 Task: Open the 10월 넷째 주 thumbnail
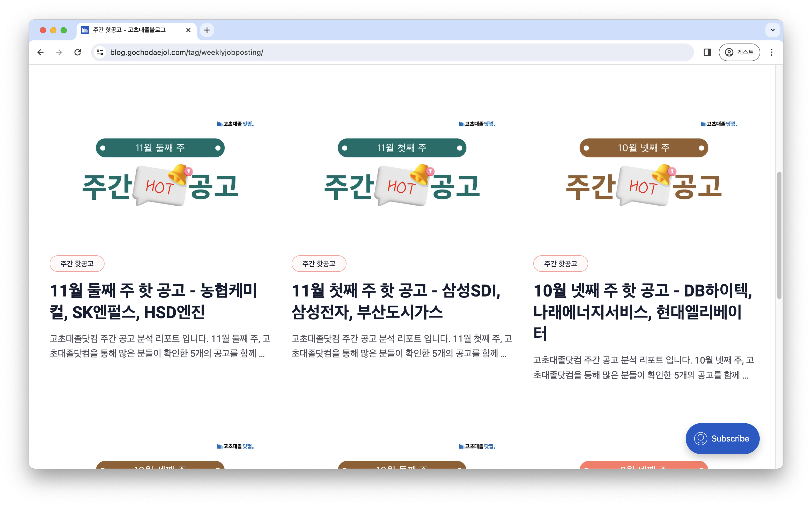[644, 164]
